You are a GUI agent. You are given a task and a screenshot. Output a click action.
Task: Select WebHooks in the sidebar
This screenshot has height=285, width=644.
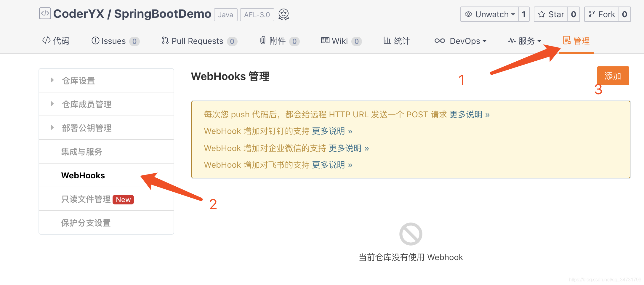click(x=106, y=175)
